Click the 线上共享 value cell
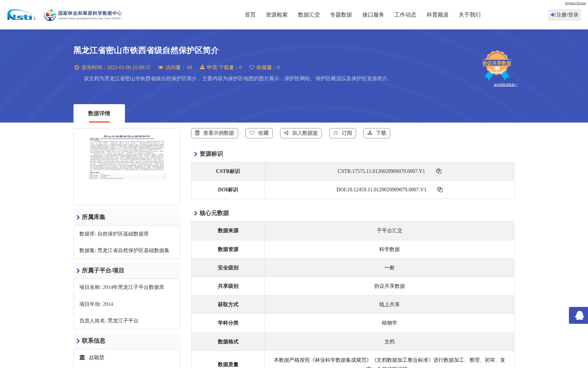588x368 pixels. click(x=390, y=304)
